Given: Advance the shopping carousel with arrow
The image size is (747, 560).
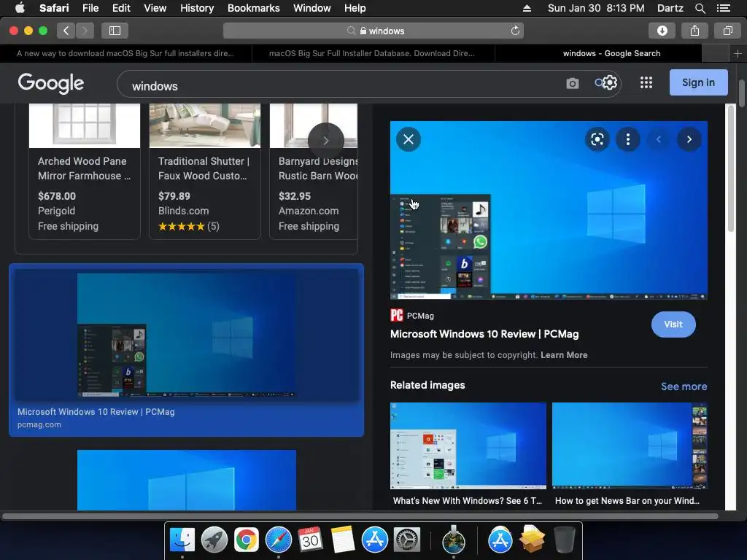Looking at the screenshot, I should point(326,141).
